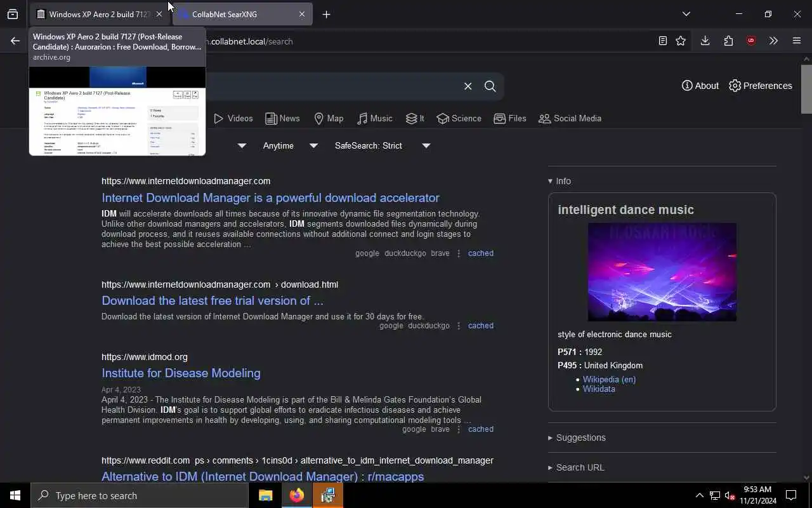812x508 pixels.
Task: Open Firefox View icon in the tab bar
Action: tap(13, 14)
